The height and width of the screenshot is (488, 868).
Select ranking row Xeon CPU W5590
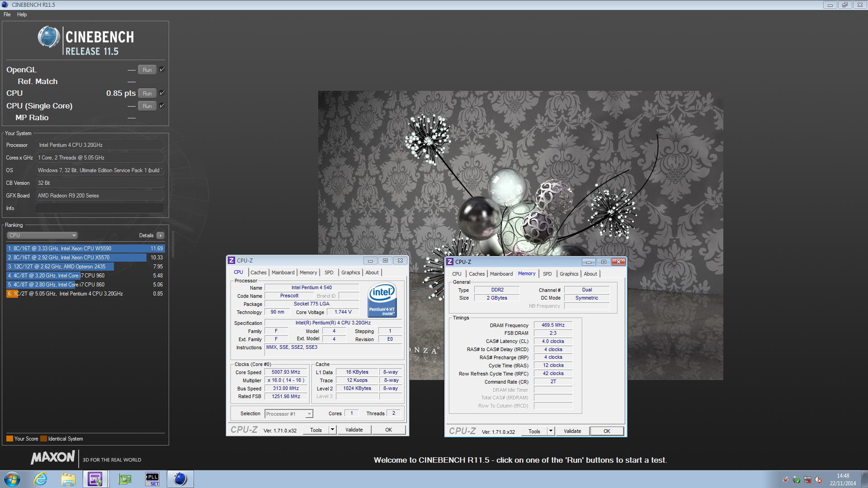pos(85,249)
